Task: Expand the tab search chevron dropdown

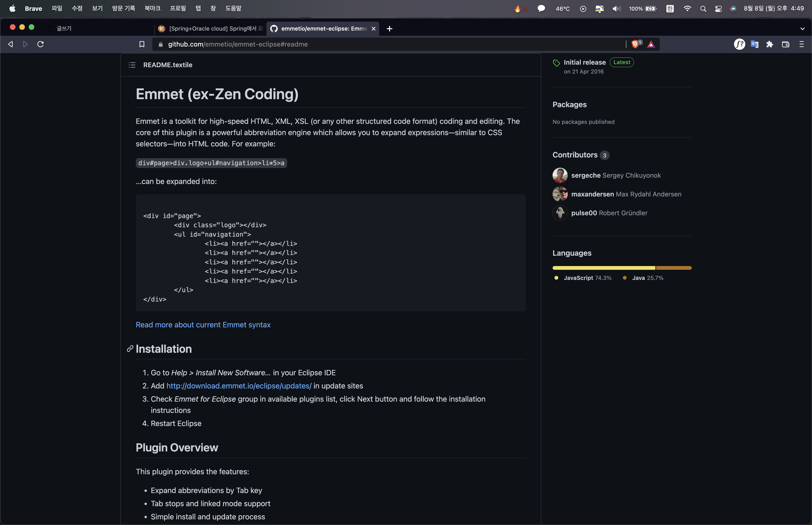Action: [x=802, y=29]
